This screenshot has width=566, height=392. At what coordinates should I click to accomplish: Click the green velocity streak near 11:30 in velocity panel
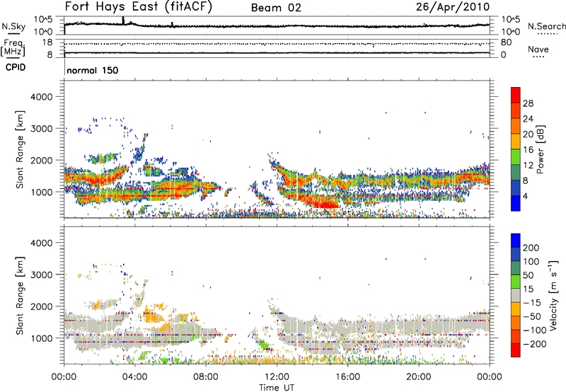(x=265, y=346)
